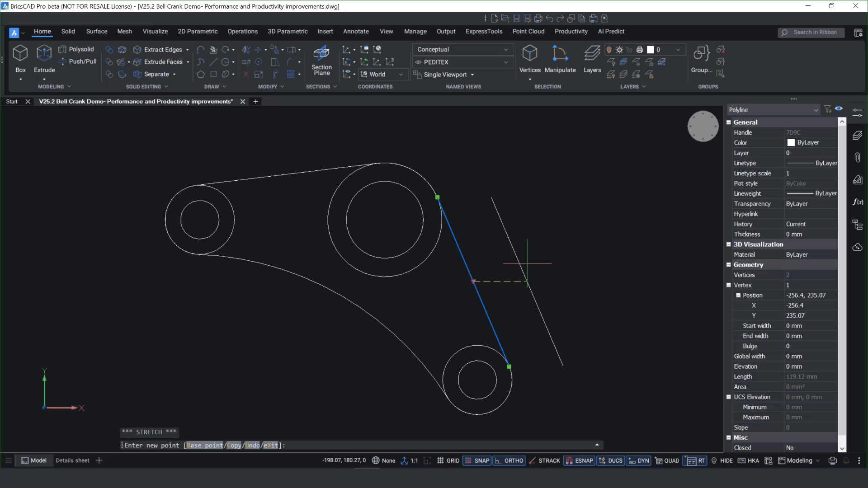Open the Layers panel tool
Image resolution: width=868 pixels, height=488 pixels.
coord(592,59)
